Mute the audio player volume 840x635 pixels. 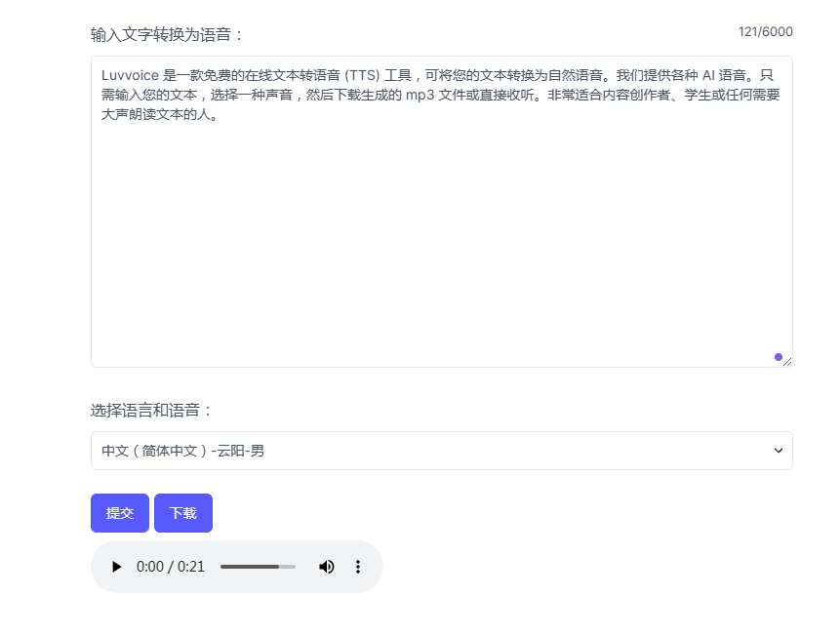tap(326, 567)
